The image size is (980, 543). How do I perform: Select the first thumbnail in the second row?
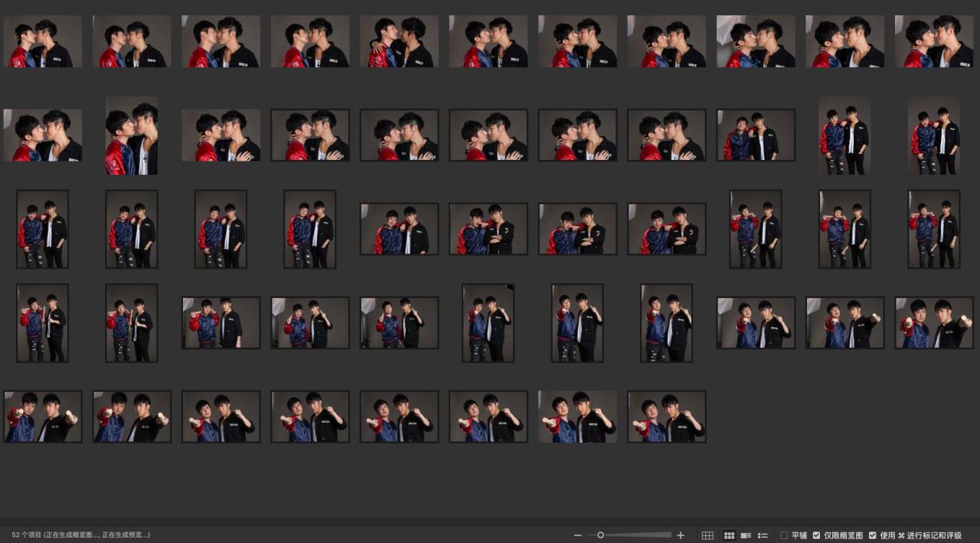click(43, 136)
